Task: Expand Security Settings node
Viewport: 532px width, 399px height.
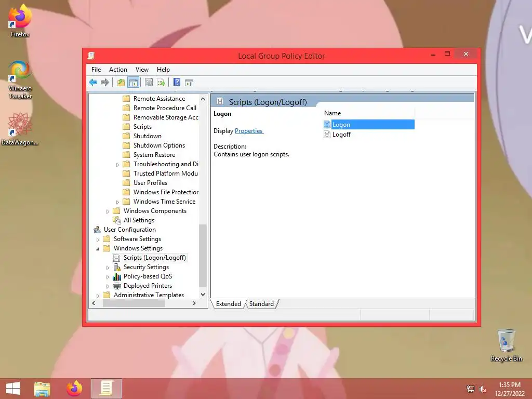Action: 108,268
